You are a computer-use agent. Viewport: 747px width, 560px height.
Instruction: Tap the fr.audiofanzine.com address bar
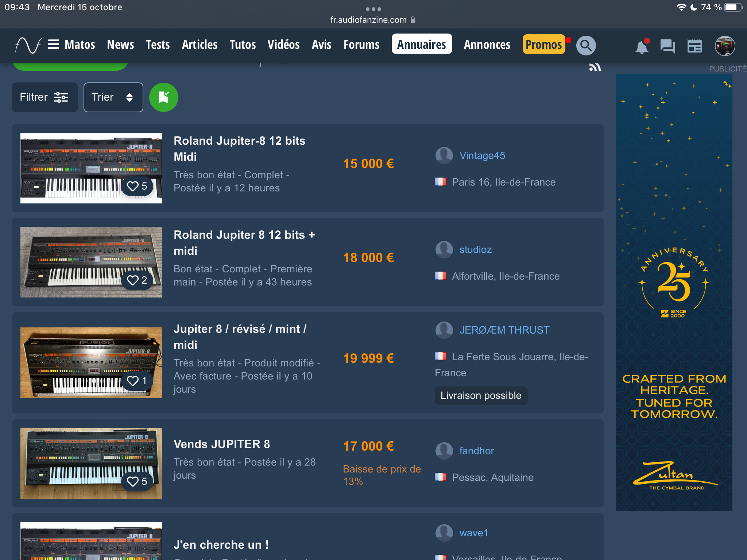tap(372, 20)
